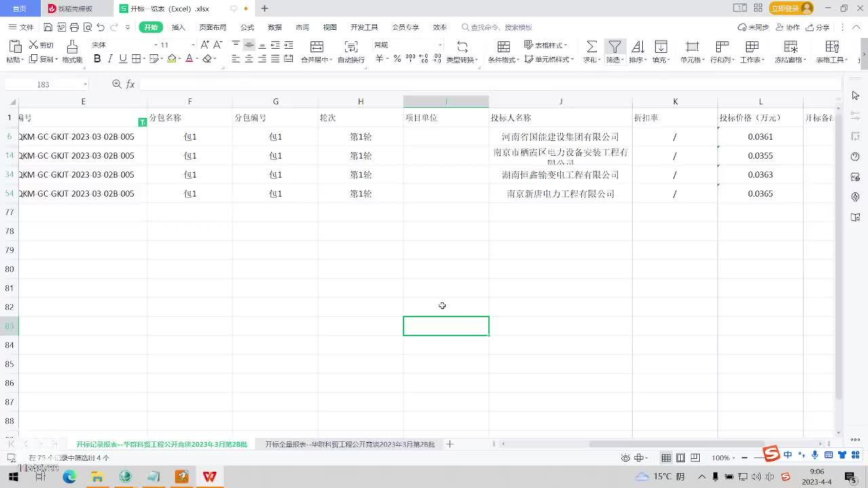868x488 pixels.
Task: Click the Conditional Formatting (条件格式) icon
Action: click(503, 47)
